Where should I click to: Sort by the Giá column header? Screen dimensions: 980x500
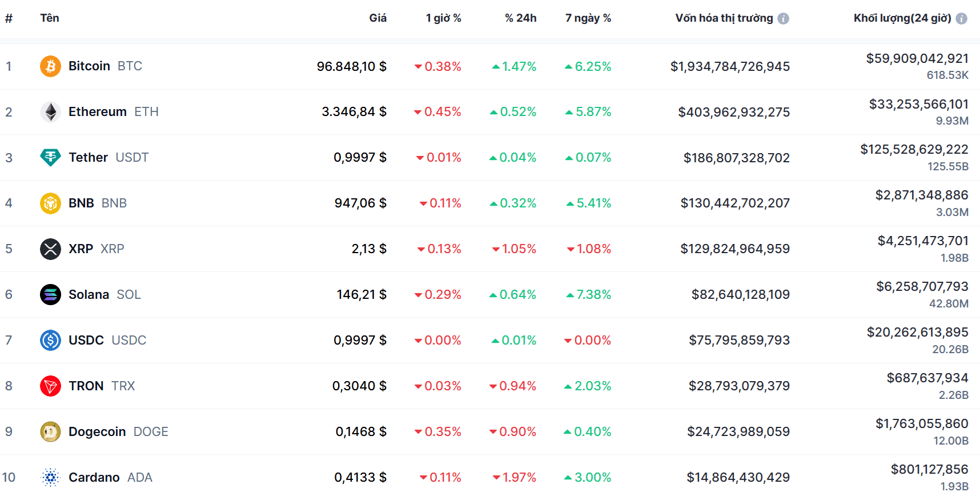[x=377, y=18]
